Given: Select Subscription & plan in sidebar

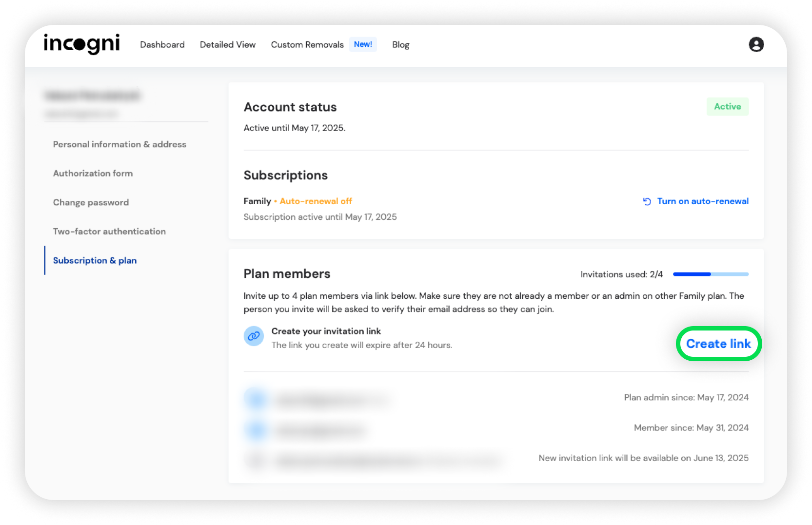Looking at the screenshot, I should tap(95, 260).
